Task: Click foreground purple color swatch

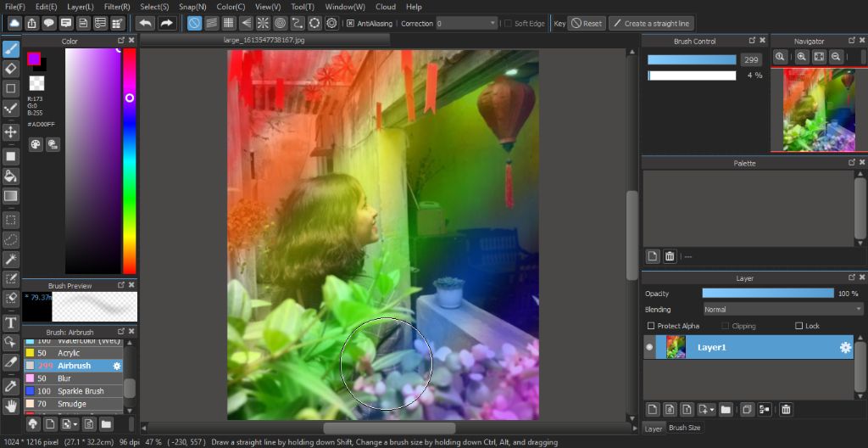Action: [34, 59]
